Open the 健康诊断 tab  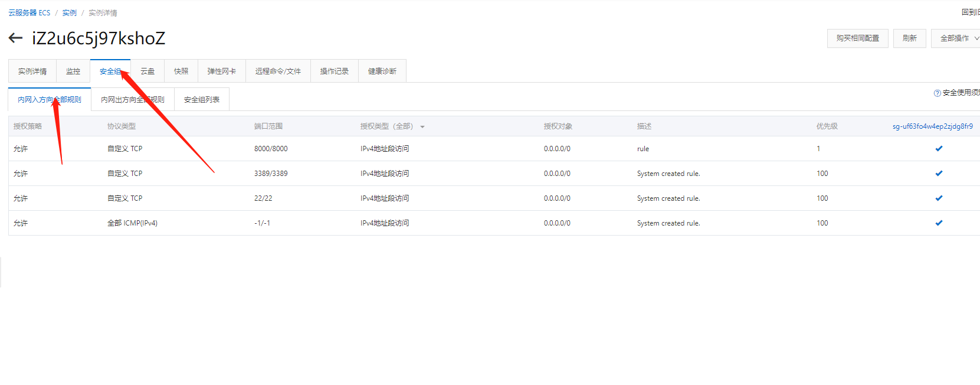tap(382, 71)
